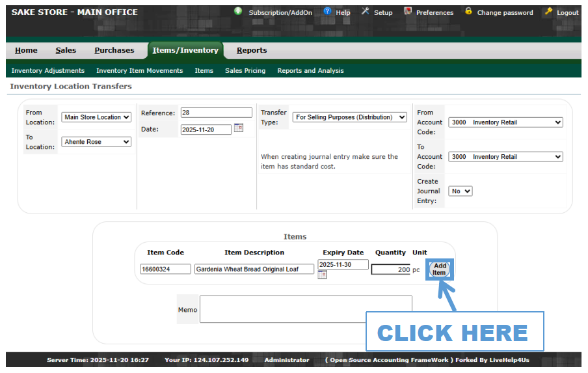
Task: Open Help via the question mark icon
Action: (327, 12)
